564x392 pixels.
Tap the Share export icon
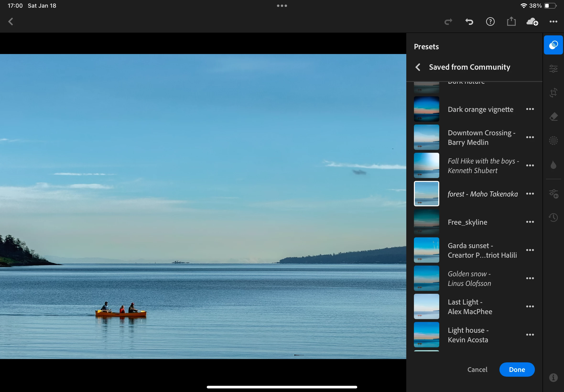tap(511, 22)
